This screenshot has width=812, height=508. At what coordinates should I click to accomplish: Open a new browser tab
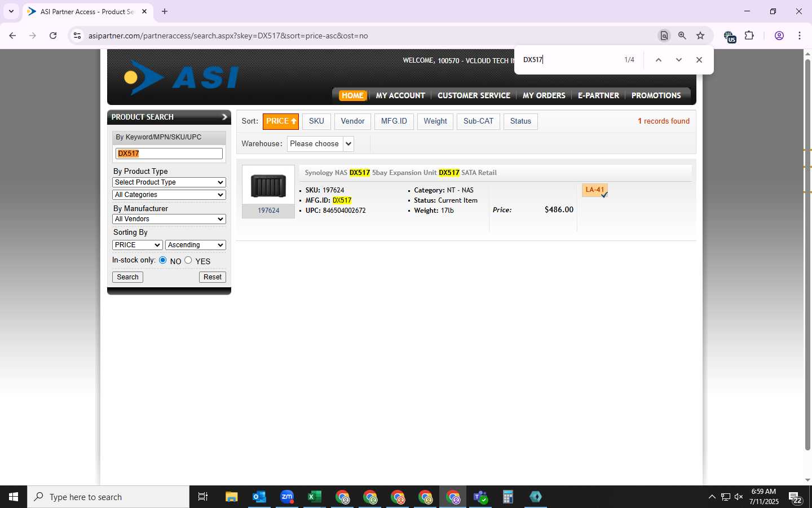point(165,11)
